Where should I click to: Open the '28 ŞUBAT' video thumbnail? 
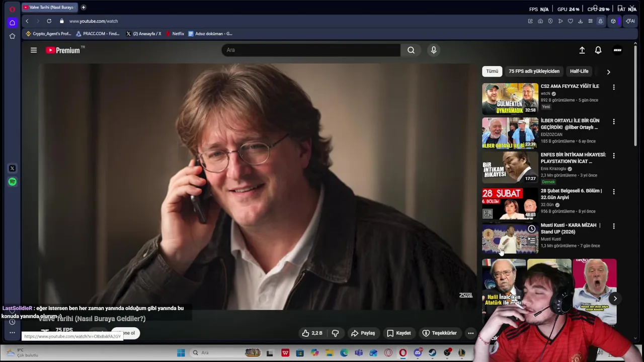[510, 203]
